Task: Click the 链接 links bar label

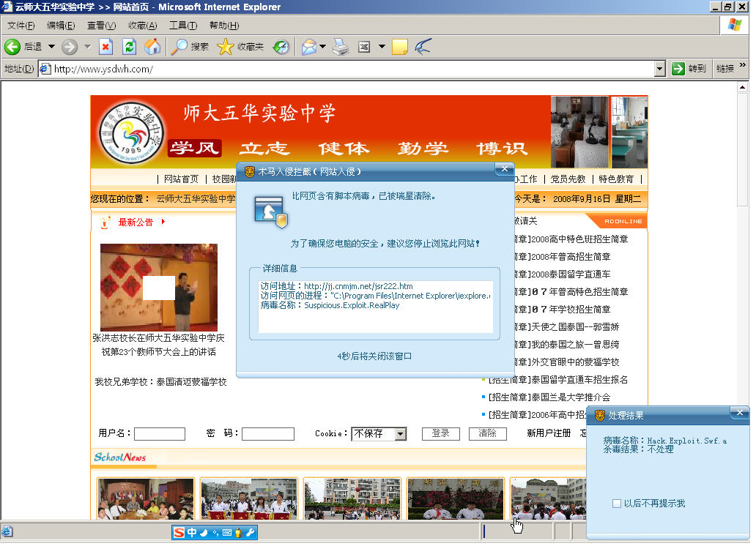Action: tap(724, 69)
